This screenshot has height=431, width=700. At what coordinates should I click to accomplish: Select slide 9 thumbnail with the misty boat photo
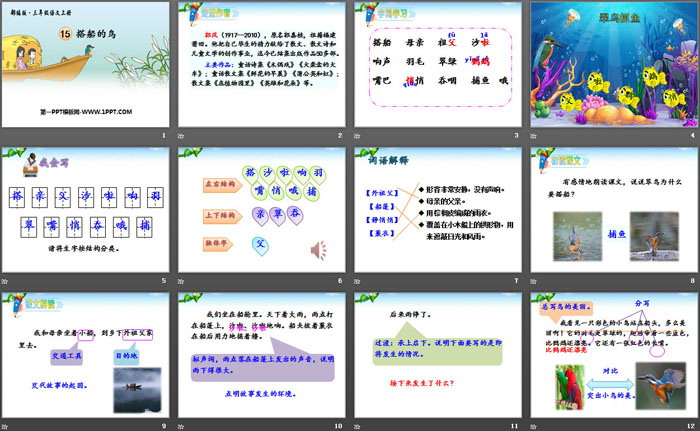[86, 356]
